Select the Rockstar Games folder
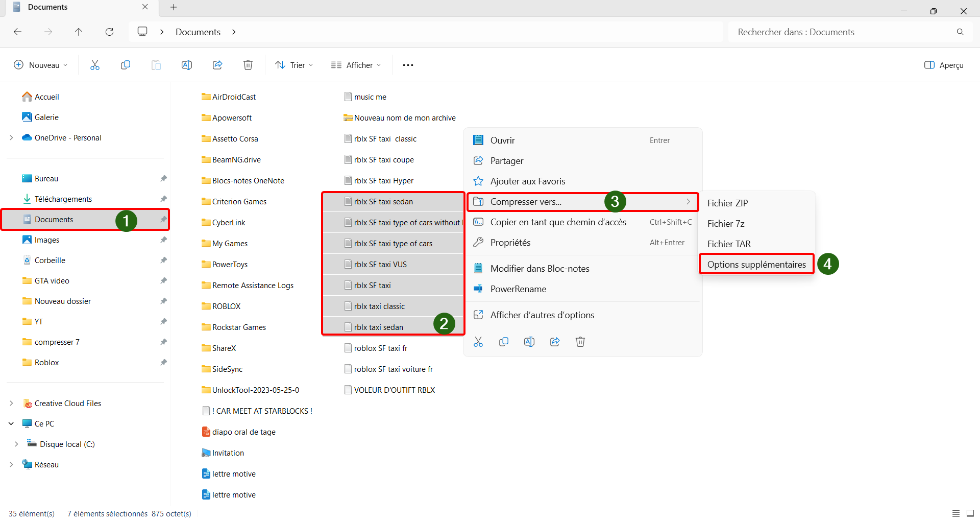This screenshot has width=980, height=521. point(234,327)
